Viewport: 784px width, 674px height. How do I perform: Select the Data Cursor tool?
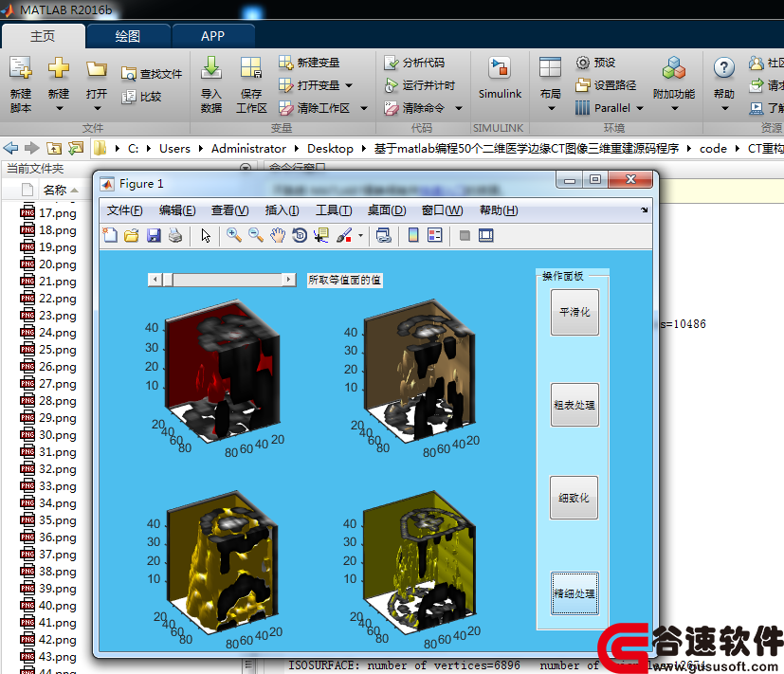click(321, 235)
